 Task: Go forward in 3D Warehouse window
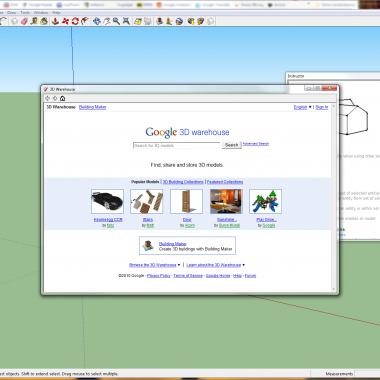pyautogui.click(x=55, y=98)
